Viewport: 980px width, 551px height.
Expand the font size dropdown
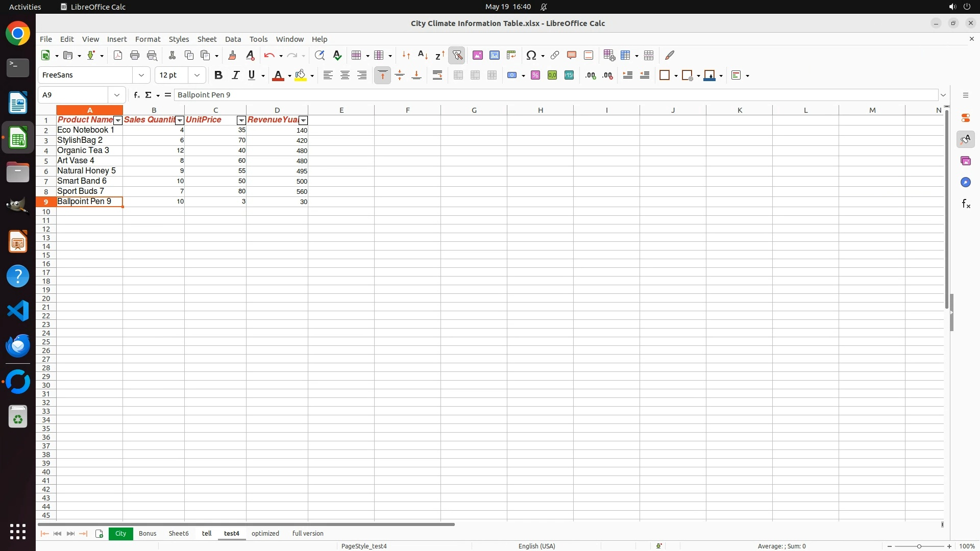click(197, 76)
